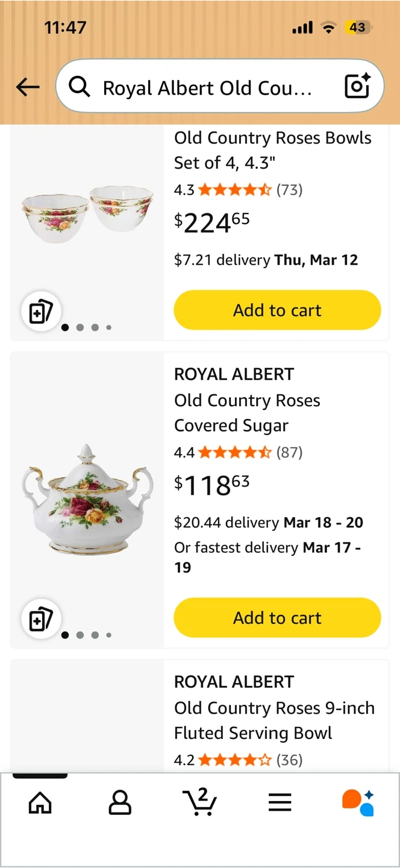Open 9-inch Fluted Serving Bowl listing
The width and height of the screenshot is (400, 868).
(274, 720)
